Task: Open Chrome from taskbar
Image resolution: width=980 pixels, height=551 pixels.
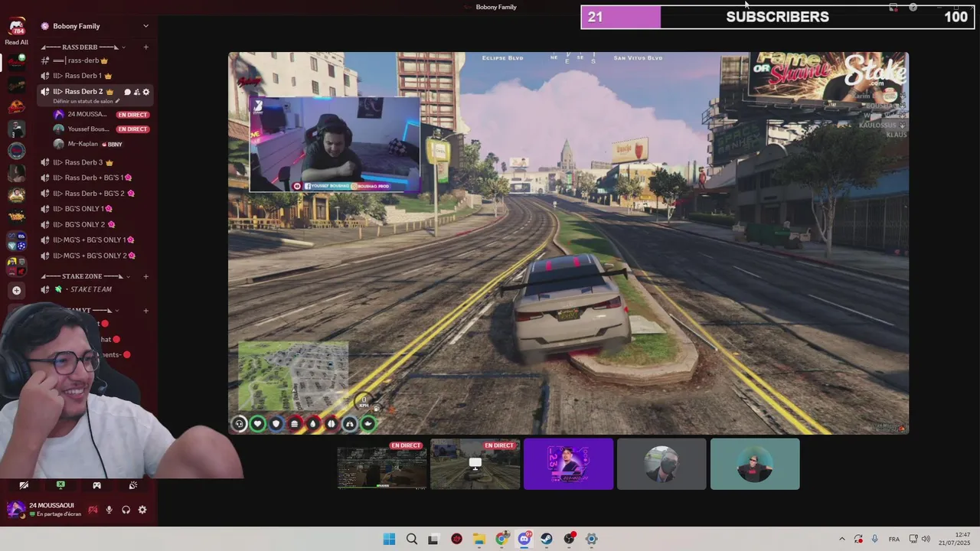Action: [501, 539]
